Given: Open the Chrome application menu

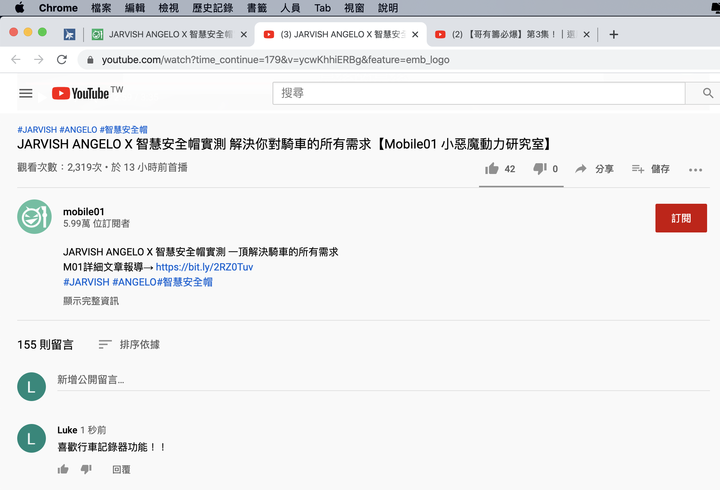Looking at the screenshot, I should tap(58, 8).
